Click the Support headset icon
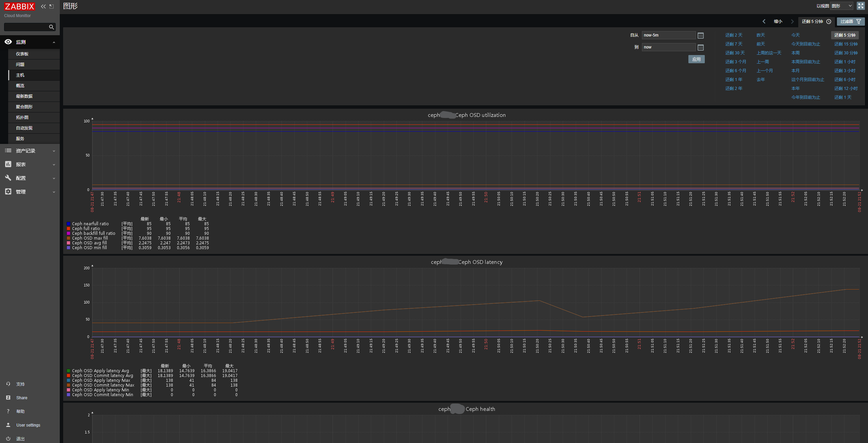Screen dimensions: 868x443 click(x=8, y=384)
